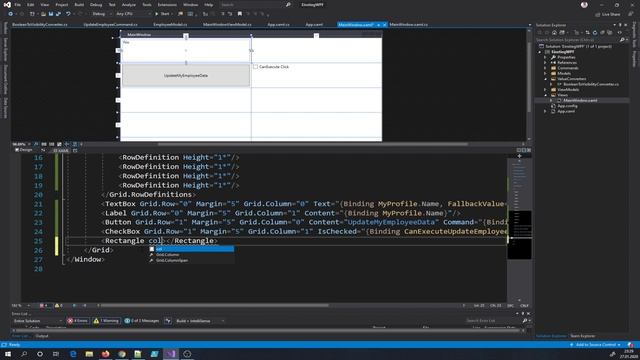Toggle the CanExecute Click checkbox in designer
Image resolution: width=640 pixels, height=360 pixels.
(x=256, y=67)
